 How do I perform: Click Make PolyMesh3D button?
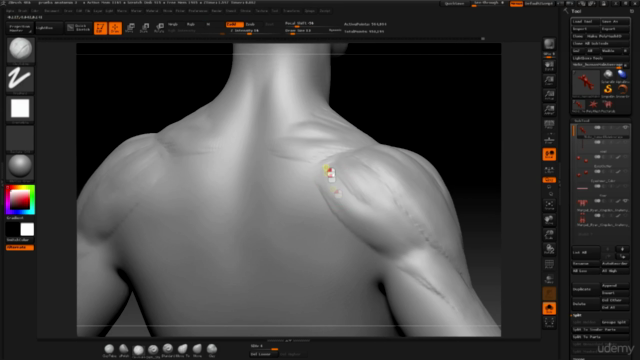pos(607,36)
